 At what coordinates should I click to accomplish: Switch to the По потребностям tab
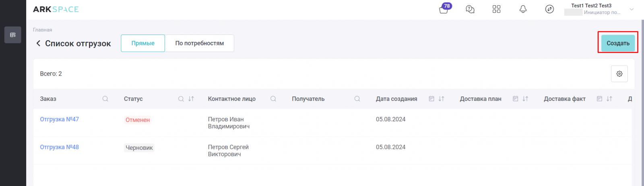point(200,43)
